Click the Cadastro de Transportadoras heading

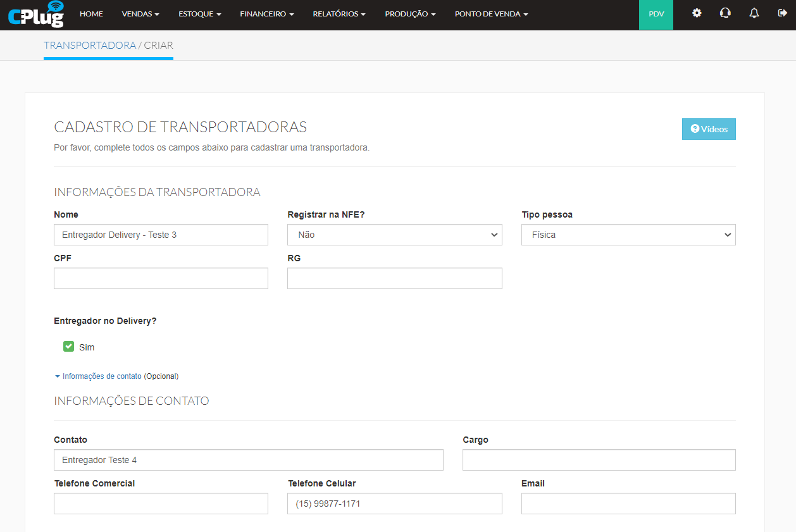click(x=180, y=127)
